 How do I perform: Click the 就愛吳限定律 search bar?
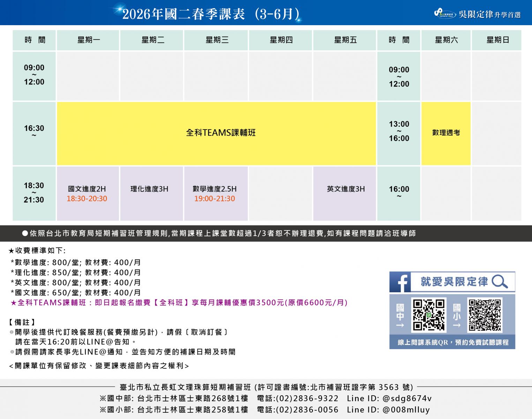pyautogui.click(x=454, y=282)
